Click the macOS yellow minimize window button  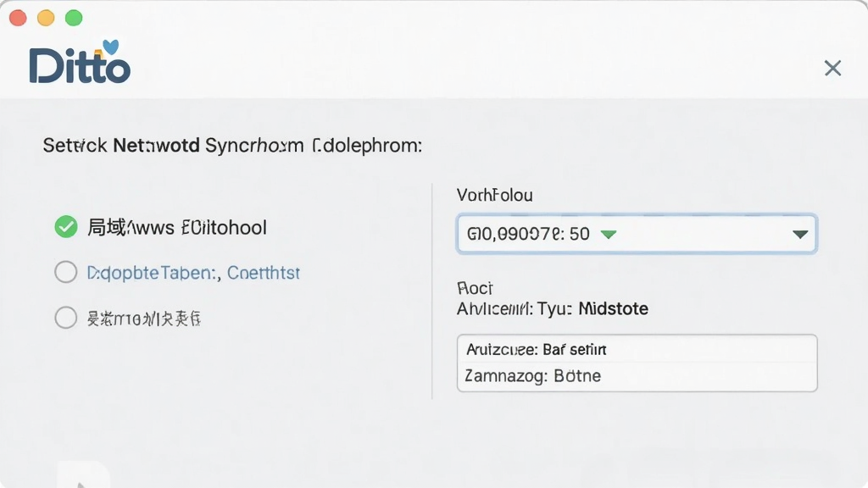(x=46, y=18)
